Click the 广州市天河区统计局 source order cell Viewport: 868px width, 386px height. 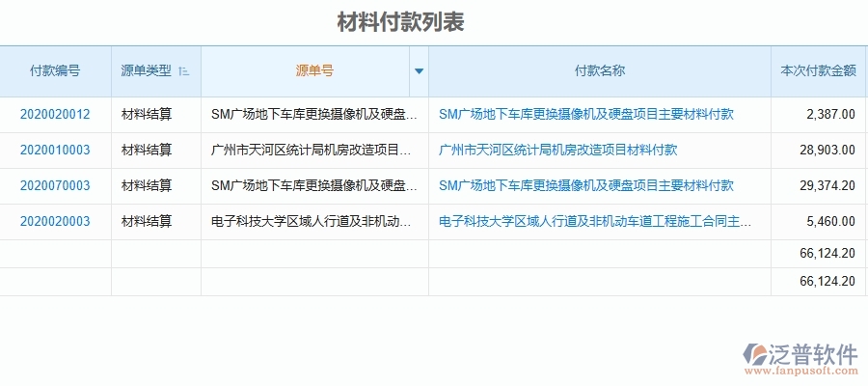click(313, 150)
